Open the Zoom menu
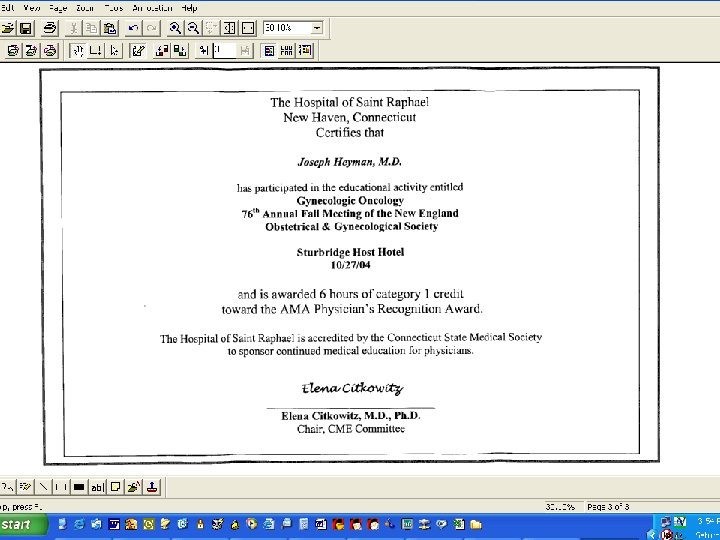720x540 pixels. tap(85, 8)
